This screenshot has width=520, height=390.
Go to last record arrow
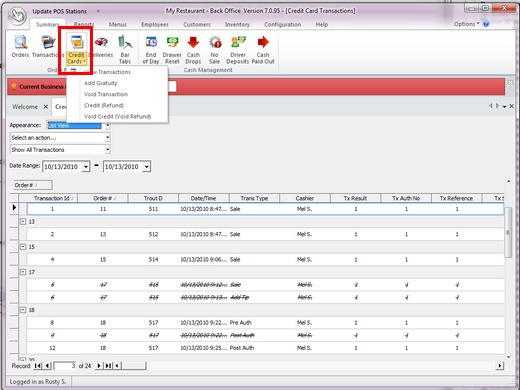(x=108, y=366)
